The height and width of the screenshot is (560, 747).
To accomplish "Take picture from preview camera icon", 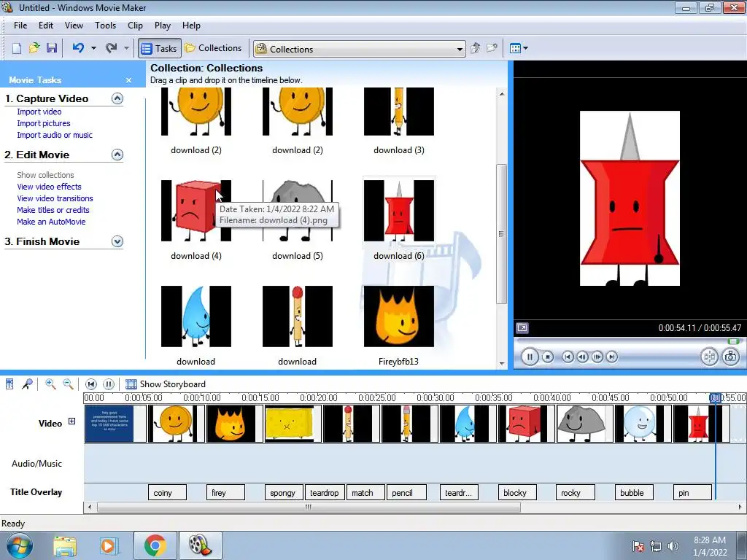I will click(x=730, y=357).
